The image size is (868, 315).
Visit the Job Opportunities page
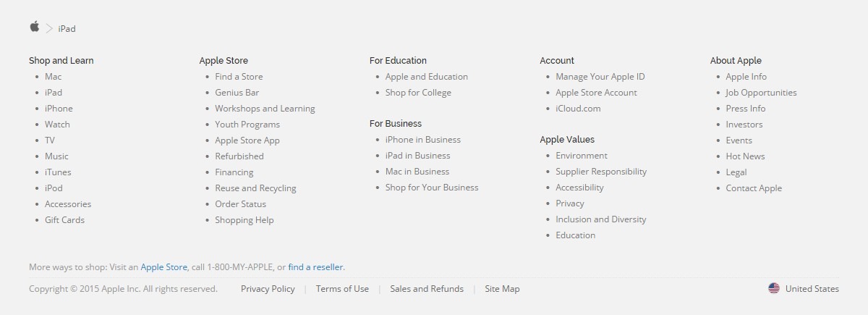(x=761, y=93)
